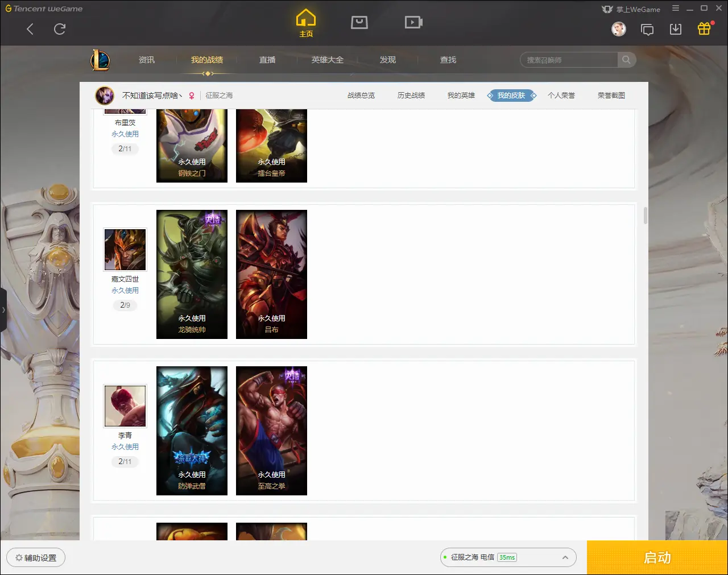Click the 李青 champion portrait
Screen dimensions: 728x575
coord(125,406)
